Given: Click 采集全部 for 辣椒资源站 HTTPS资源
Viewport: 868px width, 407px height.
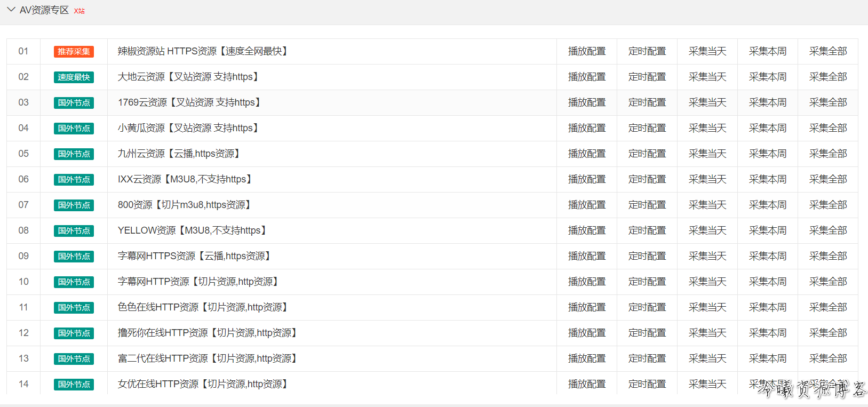Looking at the screenshot, I should click(828, 51).
